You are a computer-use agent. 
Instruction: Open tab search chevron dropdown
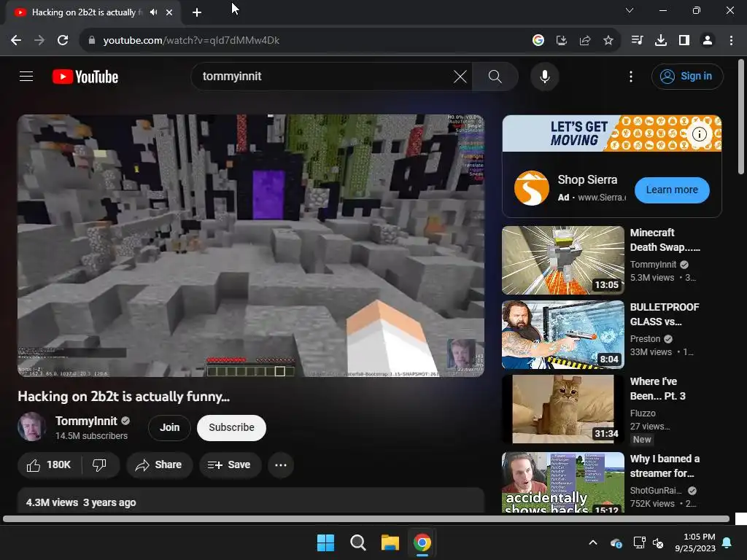click(x=630, y=10)
